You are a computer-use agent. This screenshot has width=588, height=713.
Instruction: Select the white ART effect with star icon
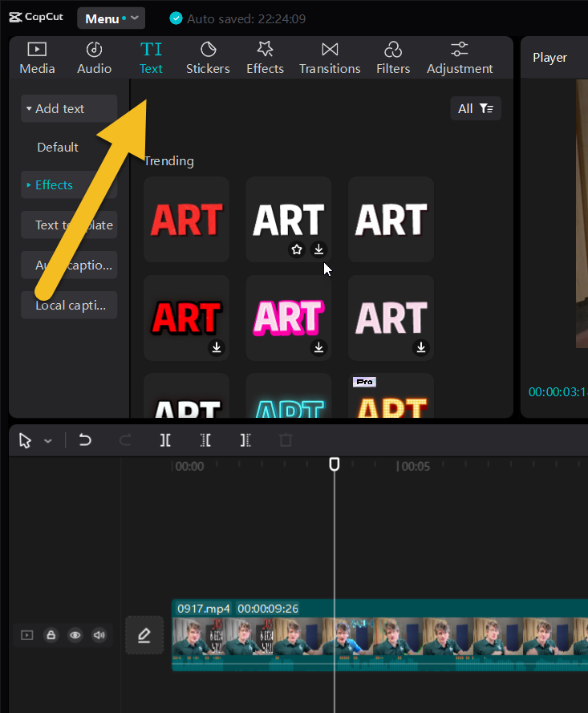[289, 220]
